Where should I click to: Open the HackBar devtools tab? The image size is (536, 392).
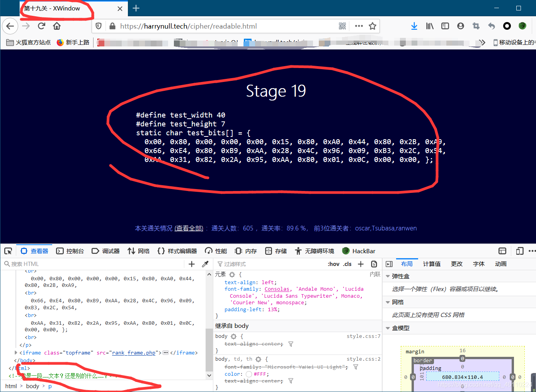pos(359,251)
